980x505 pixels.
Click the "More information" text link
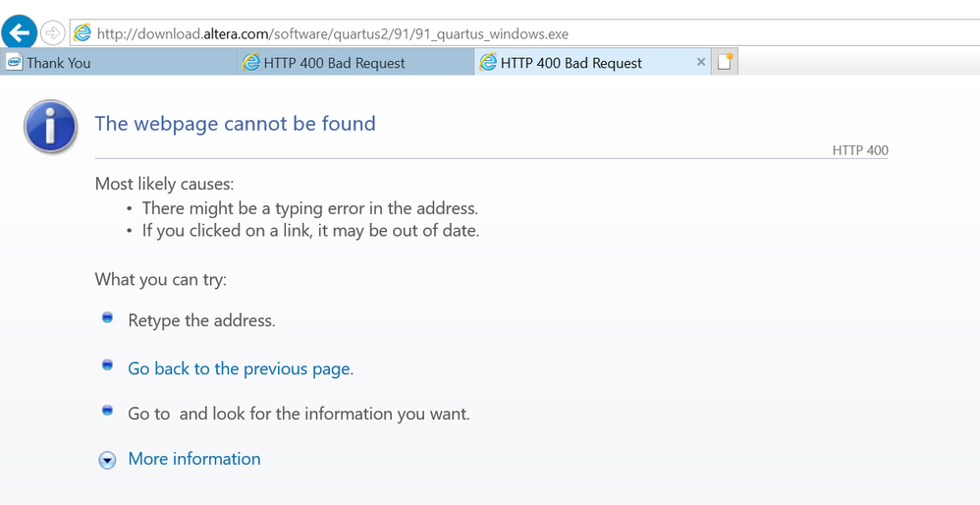pos(194,459)
